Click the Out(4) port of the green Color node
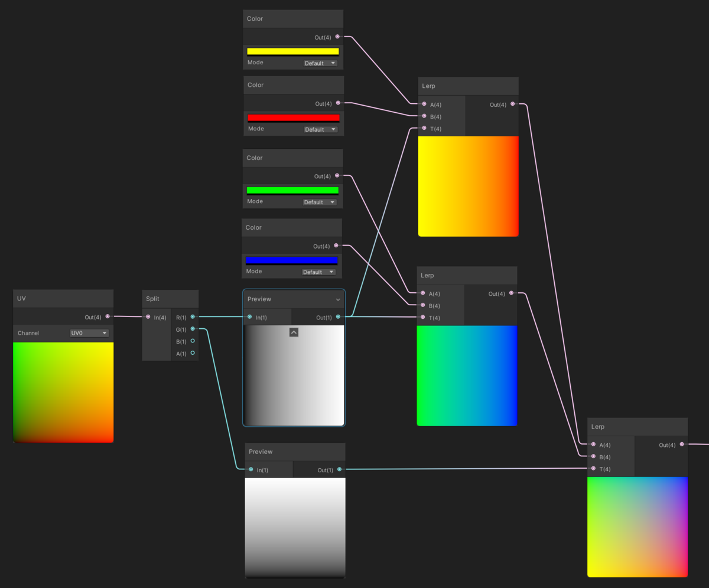Viewport: 709px width, 588px height. pos(337,175)
